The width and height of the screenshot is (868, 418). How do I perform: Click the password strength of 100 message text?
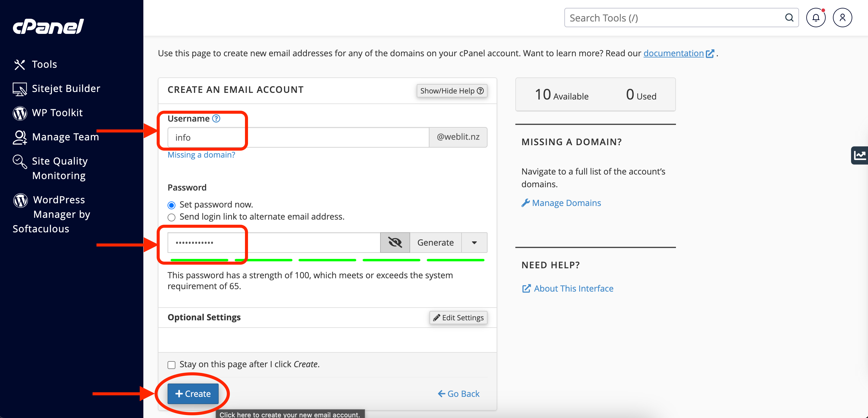[310, 280]
